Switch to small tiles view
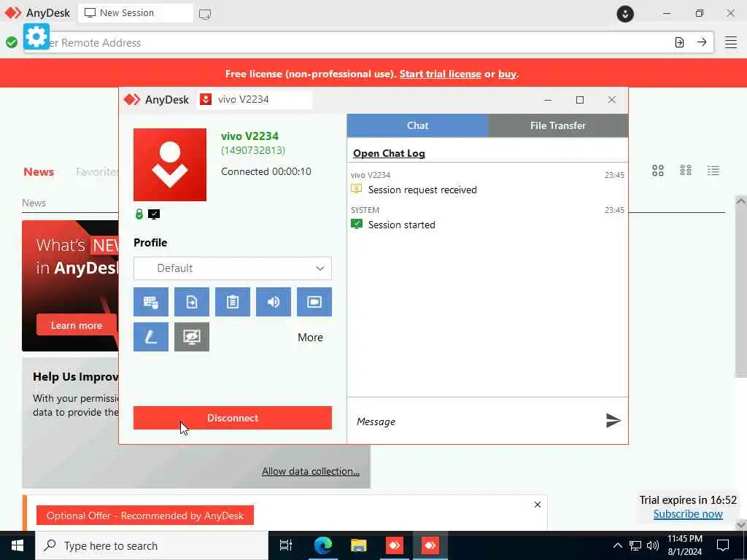The image size is (747, 560). (686, 171)
